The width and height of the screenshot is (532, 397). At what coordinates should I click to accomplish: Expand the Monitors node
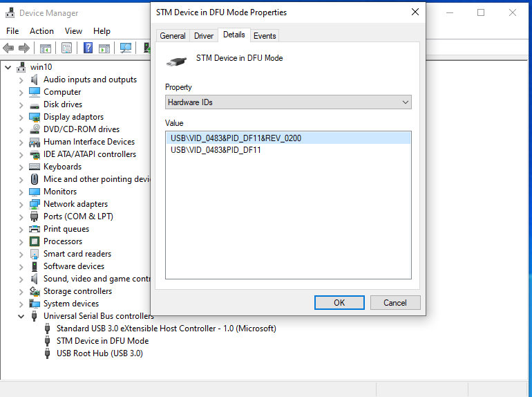[21, 192]
